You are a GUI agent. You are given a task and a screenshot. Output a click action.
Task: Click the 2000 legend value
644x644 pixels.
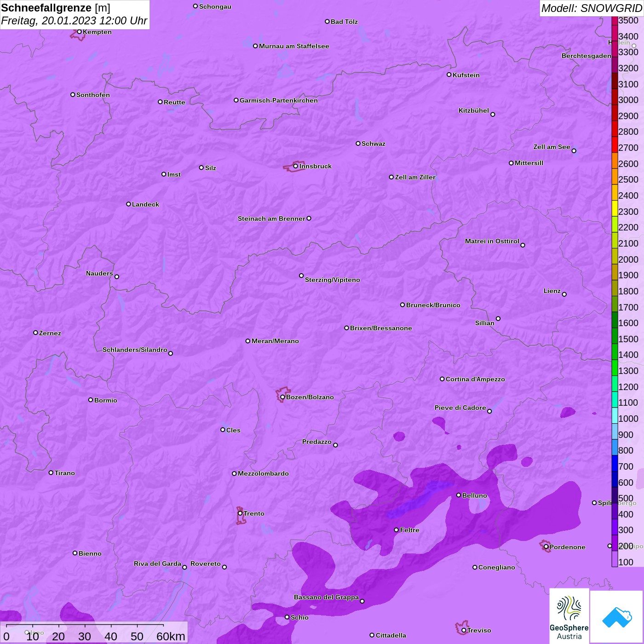tap(628, 259)
